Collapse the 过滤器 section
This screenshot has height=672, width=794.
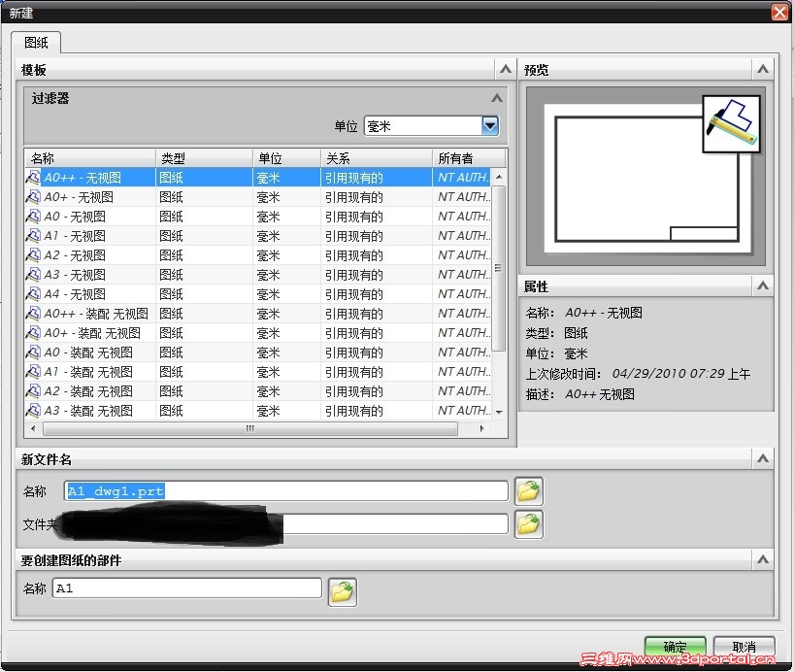pyautogui.click(x=496, y=98)
